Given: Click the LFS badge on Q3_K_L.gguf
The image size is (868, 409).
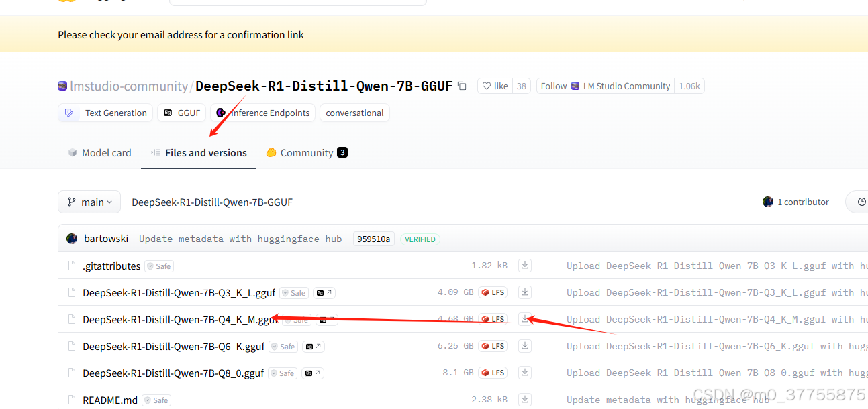Looking at the screenshot, I should pos(492,292).
